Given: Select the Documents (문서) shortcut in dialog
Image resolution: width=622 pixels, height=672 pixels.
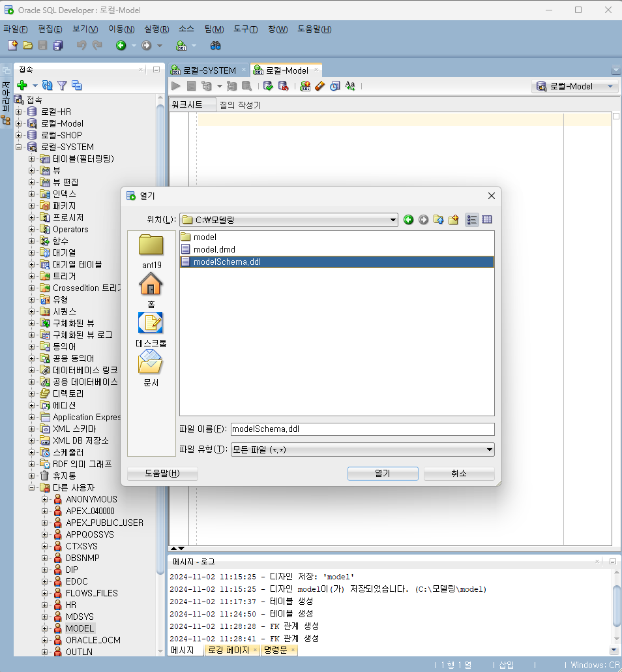Looking at the screenshot, I should pos(151,369).
